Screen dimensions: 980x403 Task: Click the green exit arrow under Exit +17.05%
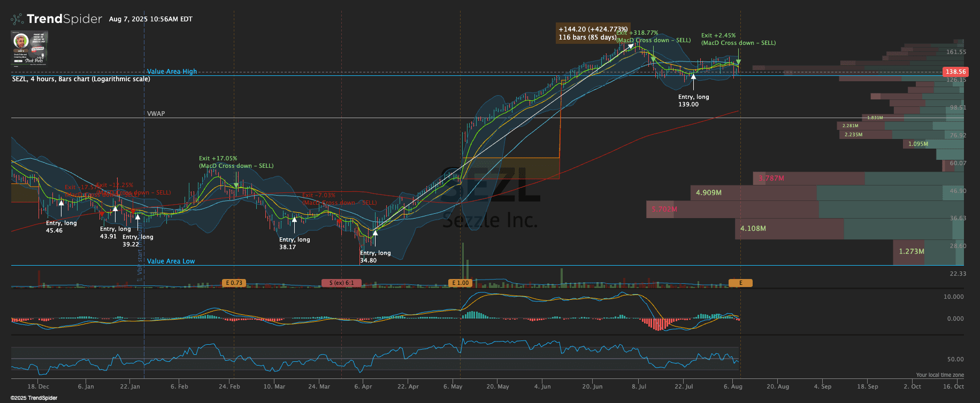tap(236, 186)
